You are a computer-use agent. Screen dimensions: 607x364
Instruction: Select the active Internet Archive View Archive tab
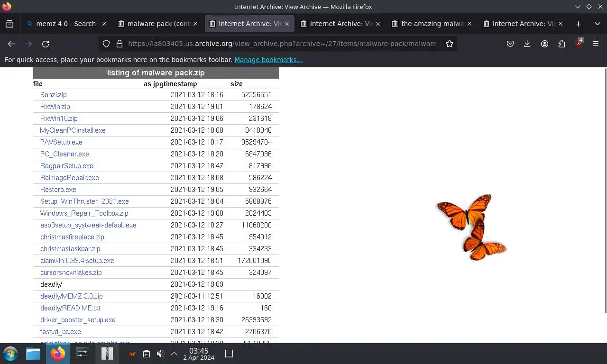tap(250, 24)
